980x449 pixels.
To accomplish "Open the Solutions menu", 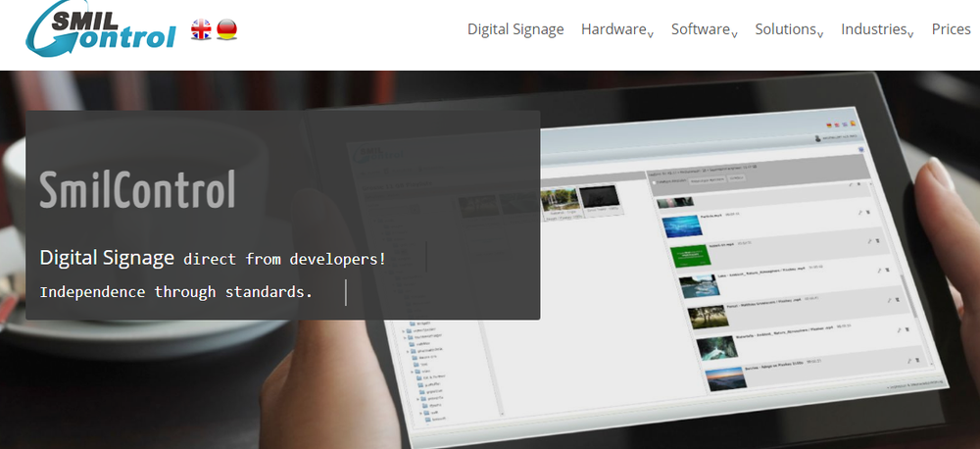I will pos(786,29).
